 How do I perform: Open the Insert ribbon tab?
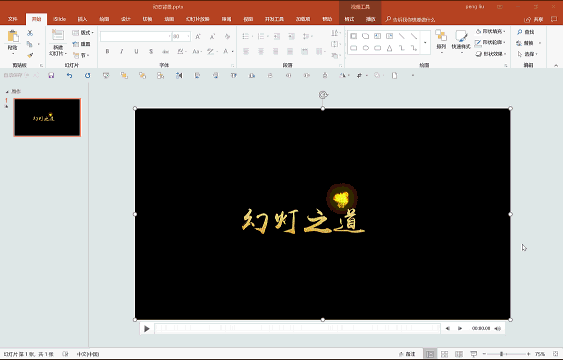(82, 19)
